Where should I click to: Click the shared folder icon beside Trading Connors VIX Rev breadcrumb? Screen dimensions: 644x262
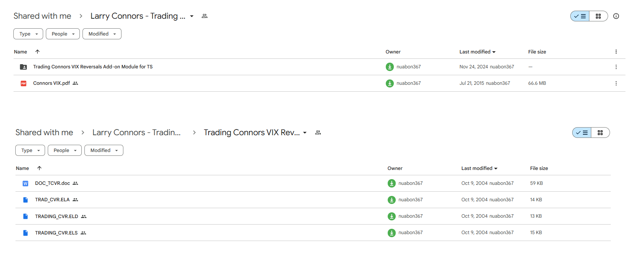tap(318, 133)
